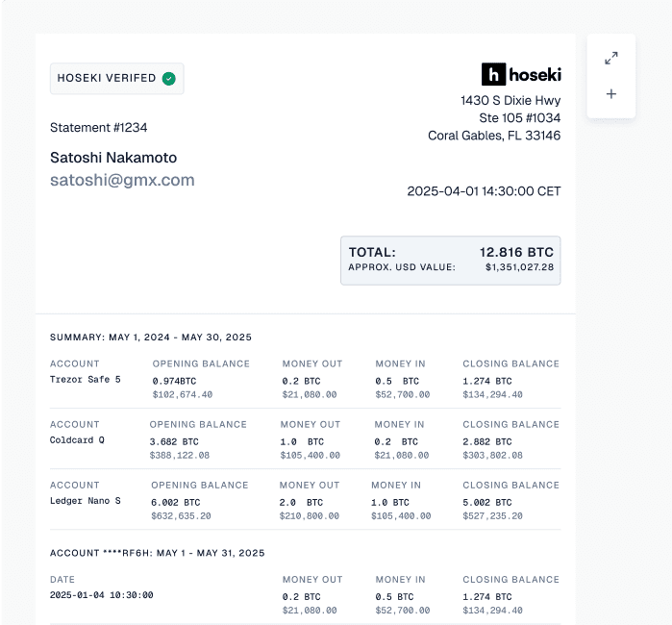Click the green verified checkmark icon
The image size is (672, 625).
[169, 79]
